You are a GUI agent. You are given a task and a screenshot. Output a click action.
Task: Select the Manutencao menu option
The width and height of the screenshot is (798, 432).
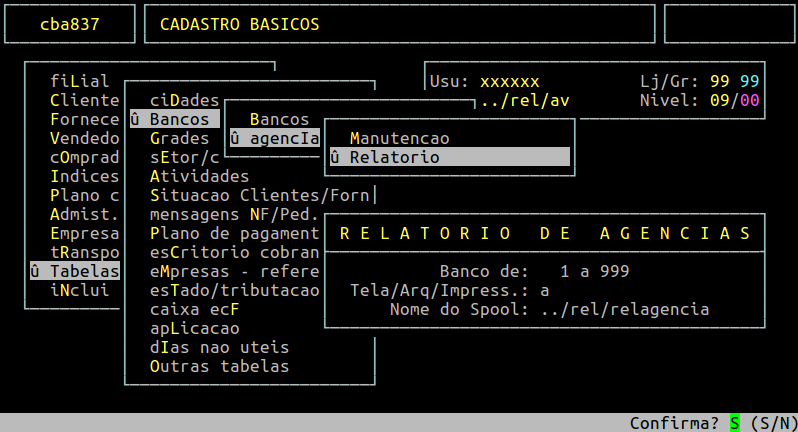pyautogui.click(x=399, y=138)
